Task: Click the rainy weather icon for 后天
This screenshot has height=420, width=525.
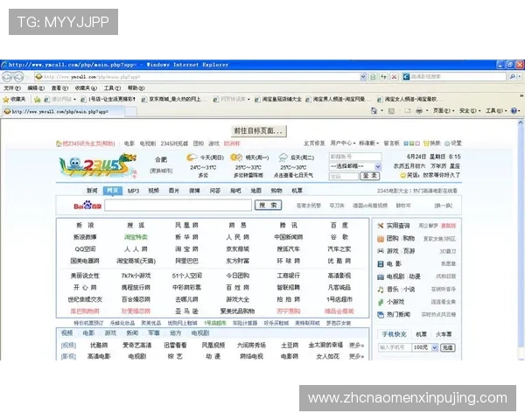Action: 283,157
